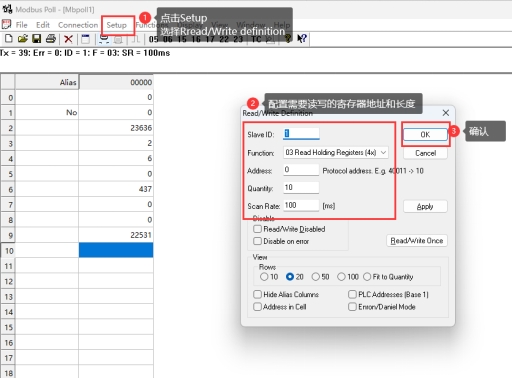
Task: Click the Read/Write Once button
Action: point(417,240)
